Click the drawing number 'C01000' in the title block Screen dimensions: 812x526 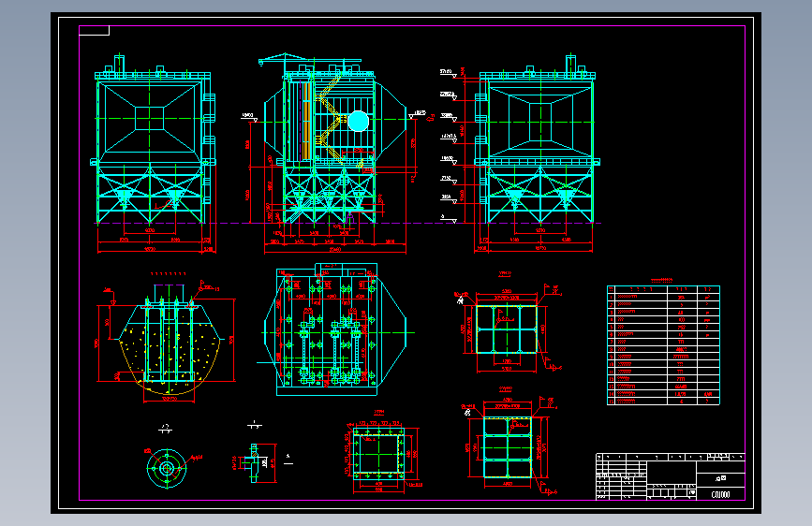tap(720, 494)
